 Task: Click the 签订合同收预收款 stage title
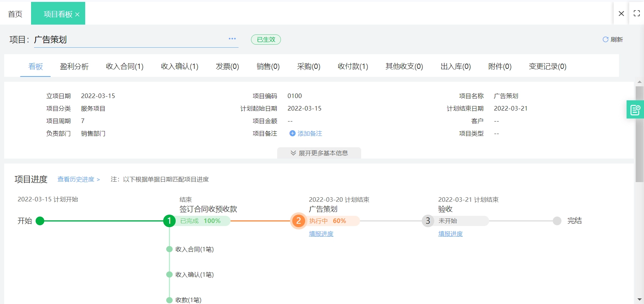(x=208, y=209)
